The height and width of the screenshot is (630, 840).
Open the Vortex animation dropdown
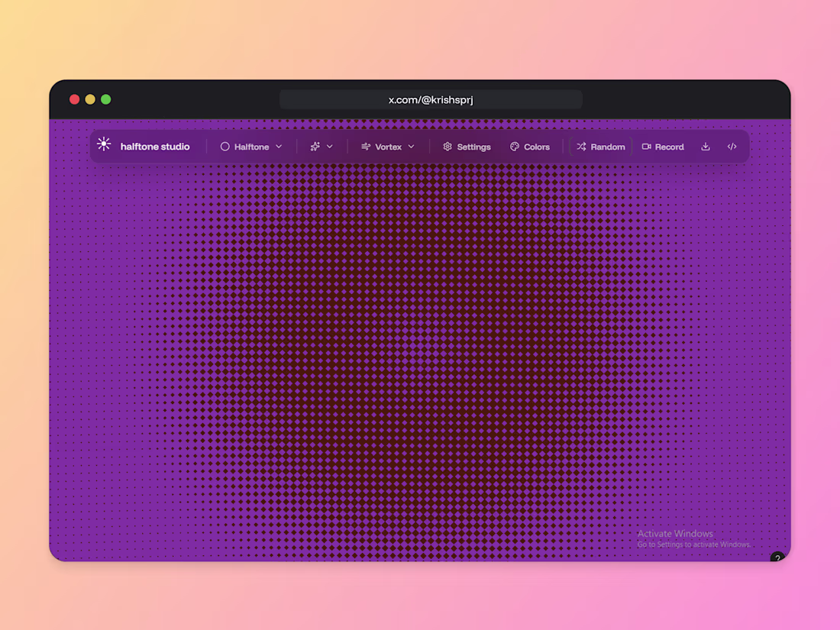click(x=412, y=146)
